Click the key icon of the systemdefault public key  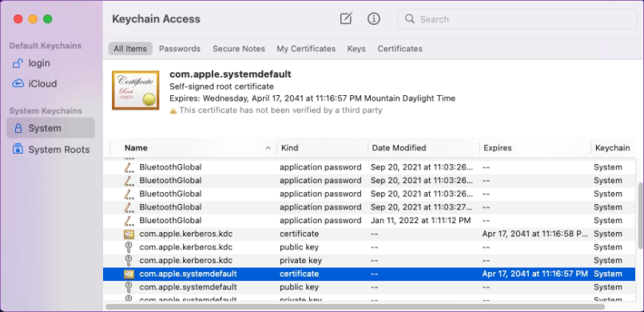click(129, 287)
